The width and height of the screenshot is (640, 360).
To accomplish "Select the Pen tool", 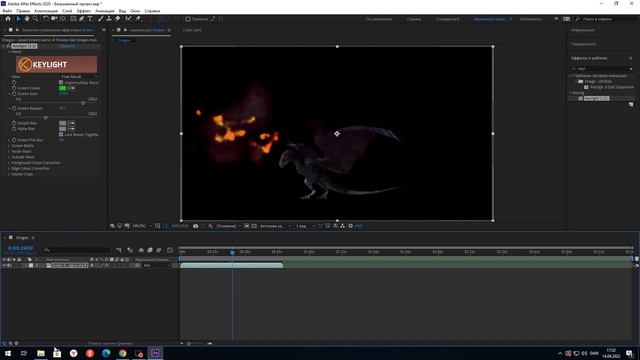I will coord(82,19).
